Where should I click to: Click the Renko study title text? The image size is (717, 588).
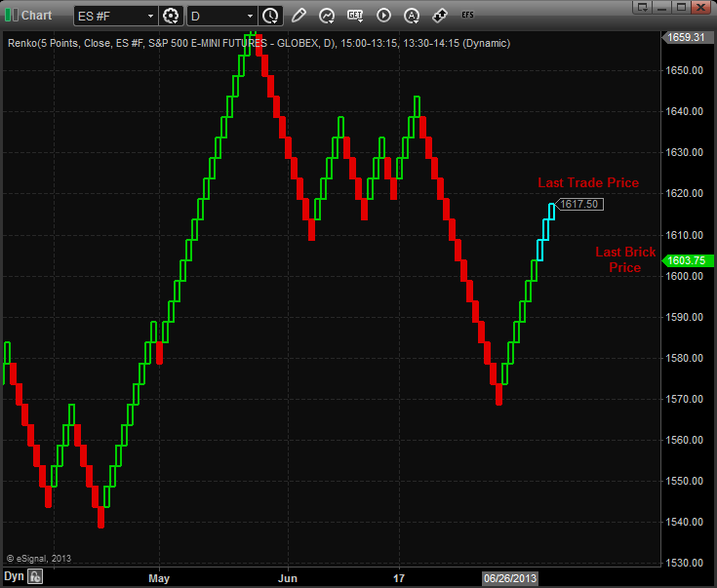tap(259, 43)
